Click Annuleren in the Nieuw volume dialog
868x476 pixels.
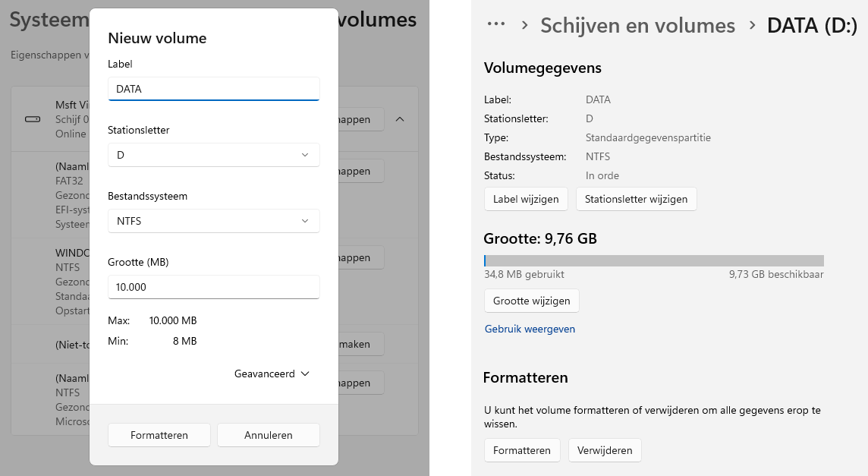coord(269,435)
